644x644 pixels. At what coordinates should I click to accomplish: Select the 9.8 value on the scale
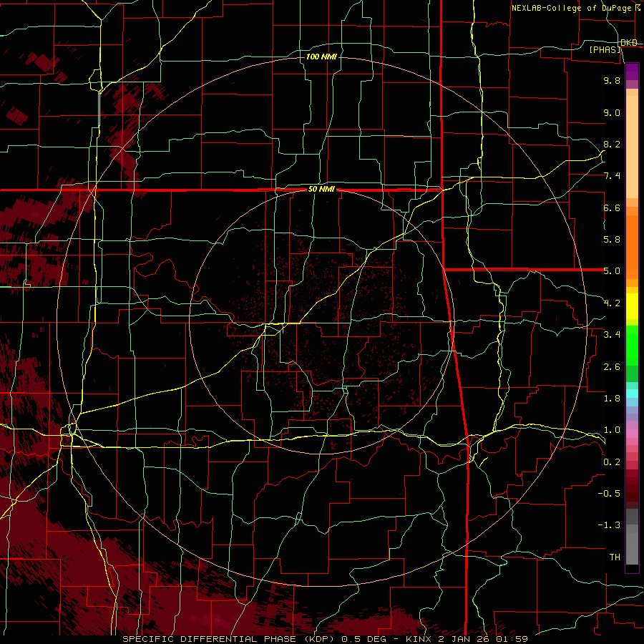pos(612,80)
